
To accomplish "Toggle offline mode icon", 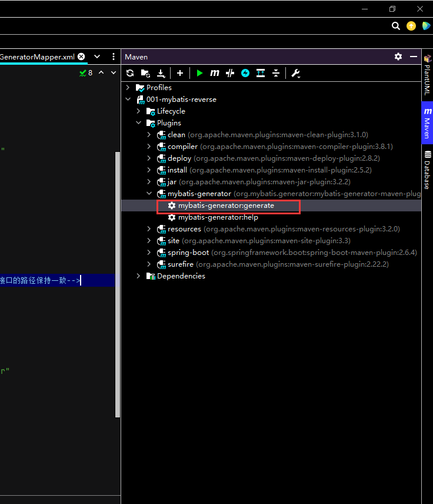I will click(x=230, y=73).
